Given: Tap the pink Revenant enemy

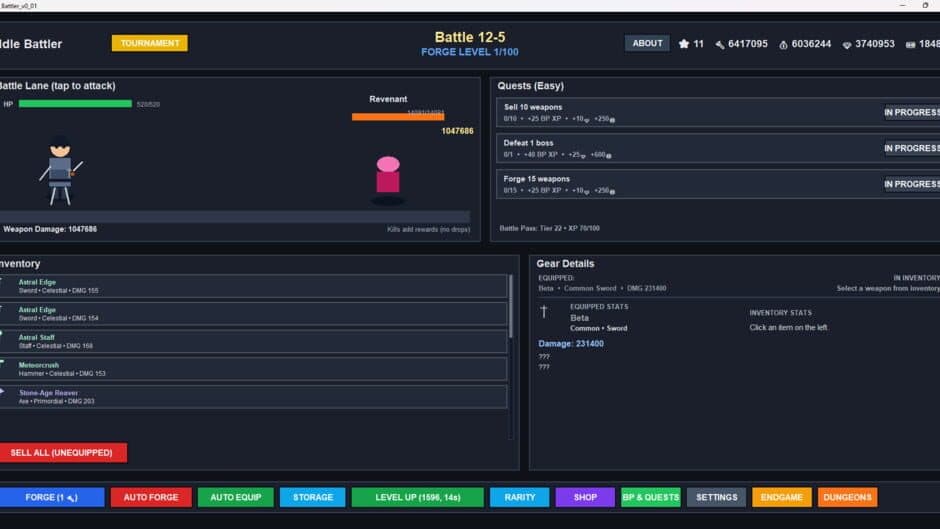Looking at the screenshot, I should coord(388,177).
